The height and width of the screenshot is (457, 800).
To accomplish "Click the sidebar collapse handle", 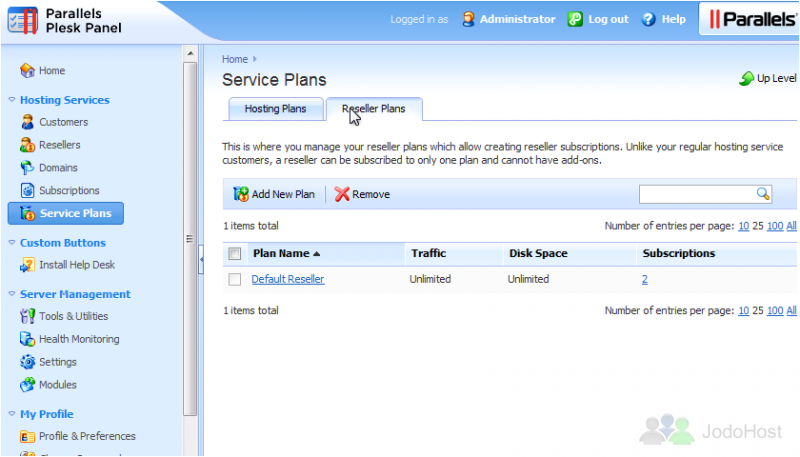I will 201,260.
